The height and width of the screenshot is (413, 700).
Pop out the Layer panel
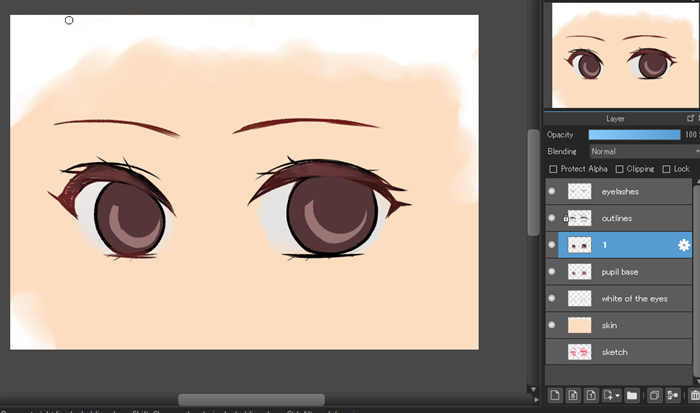click(x=690, y=118)
